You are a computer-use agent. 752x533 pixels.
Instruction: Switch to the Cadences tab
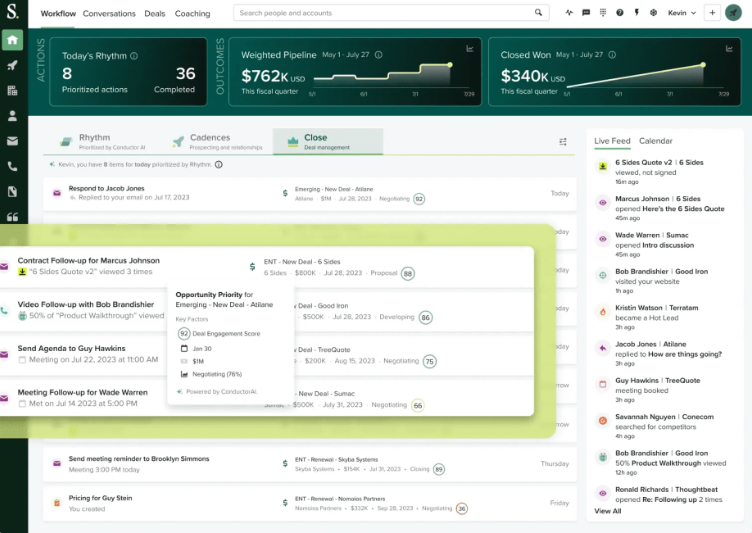pos(218,142)
